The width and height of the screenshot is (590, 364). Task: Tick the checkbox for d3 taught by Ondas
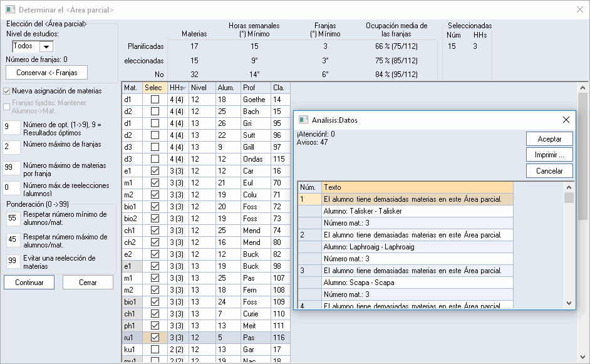click(x=155, y=159)
